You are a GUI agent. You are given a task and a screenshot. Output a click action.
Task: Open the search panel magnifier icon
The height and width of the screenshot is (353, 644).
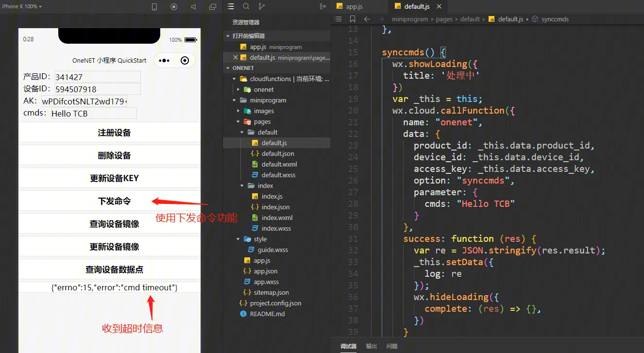[x=246, y=7]
